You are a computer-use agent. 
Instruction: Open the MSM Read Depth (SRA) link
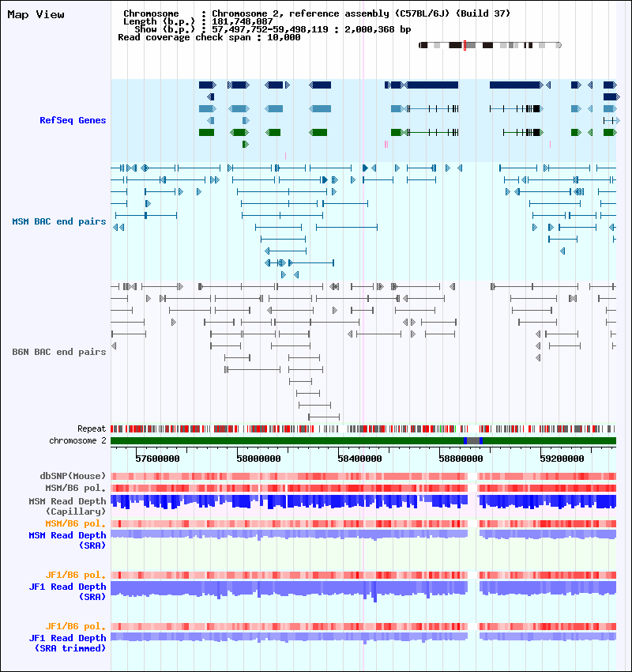click(x=67, y=541)
